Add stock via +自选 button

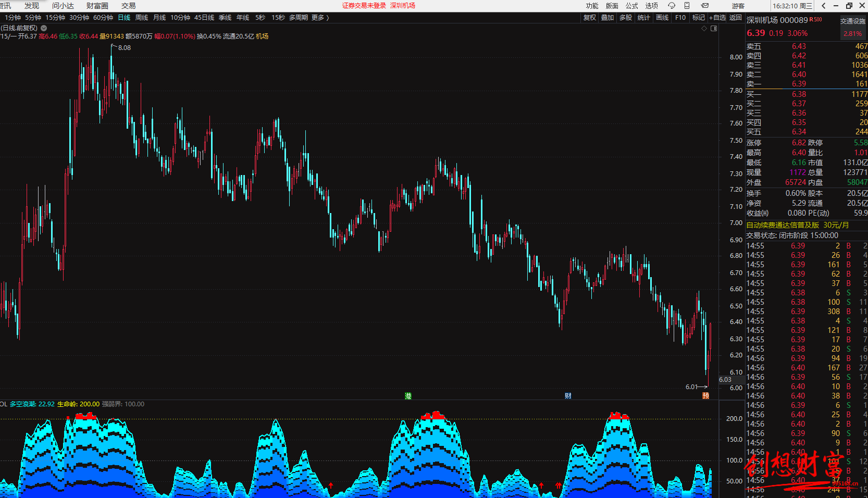(717, 18)
